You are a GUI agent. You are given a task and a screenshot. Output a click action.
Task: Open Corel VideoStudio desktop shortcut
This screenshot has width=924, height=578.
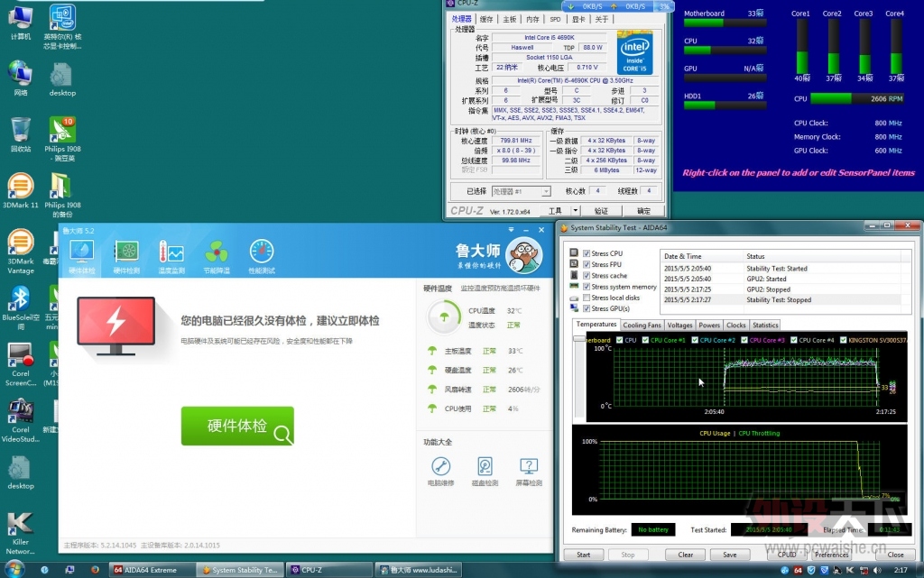click(21, 419)
